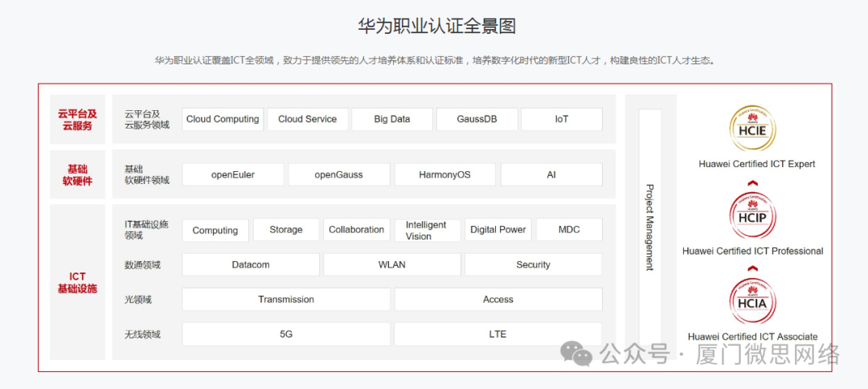Choose the GaussDB certification box
Viewport: 868px width, 389px height.
click(477, 119)
